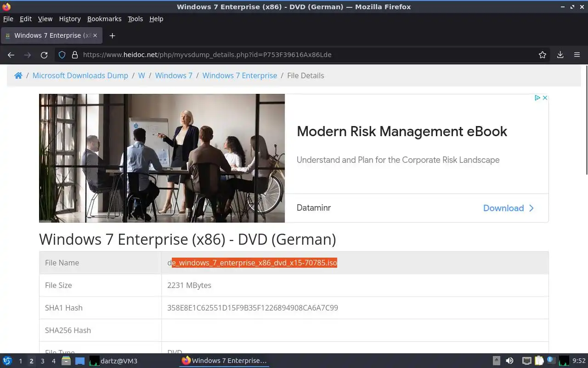Click the meeting room ad image
Viewport: 588px width, 368px height.
[x=162, y=158]
